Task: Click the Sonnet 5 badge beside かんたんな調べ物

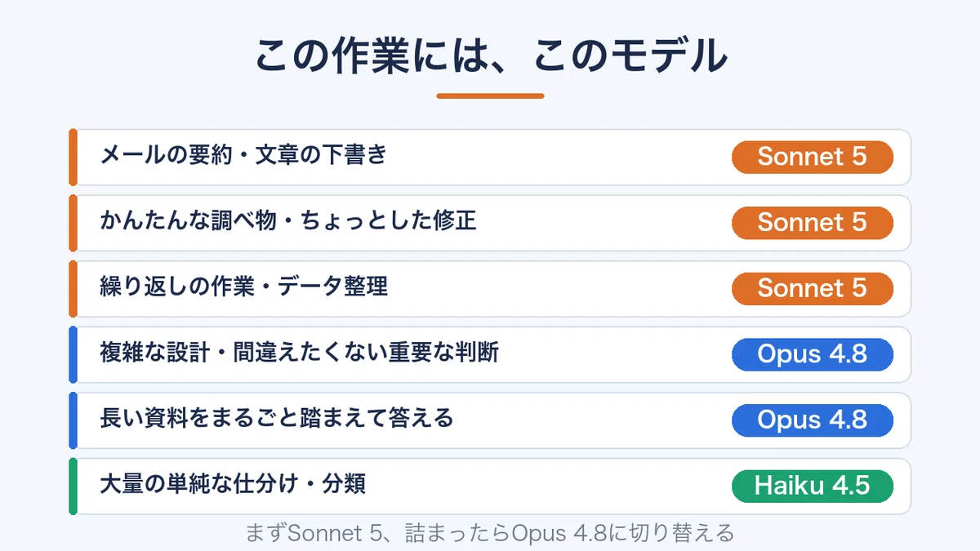Action: [x=812, y=223]
